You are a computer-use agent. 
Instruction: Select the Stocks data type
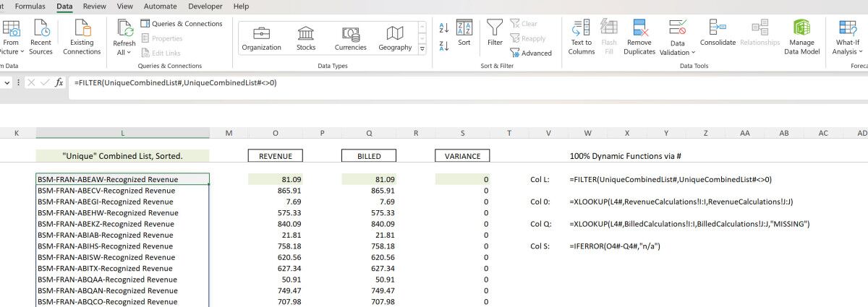306,38
